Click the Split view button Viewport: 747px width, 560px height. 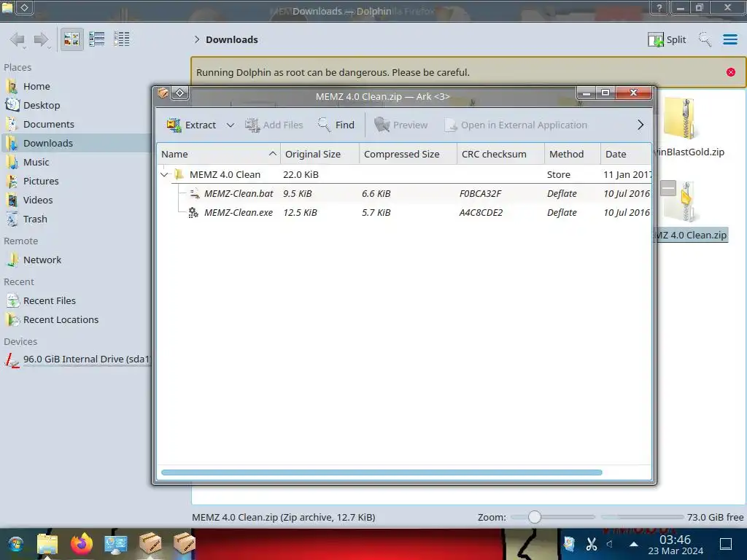[x=667, y=39]
